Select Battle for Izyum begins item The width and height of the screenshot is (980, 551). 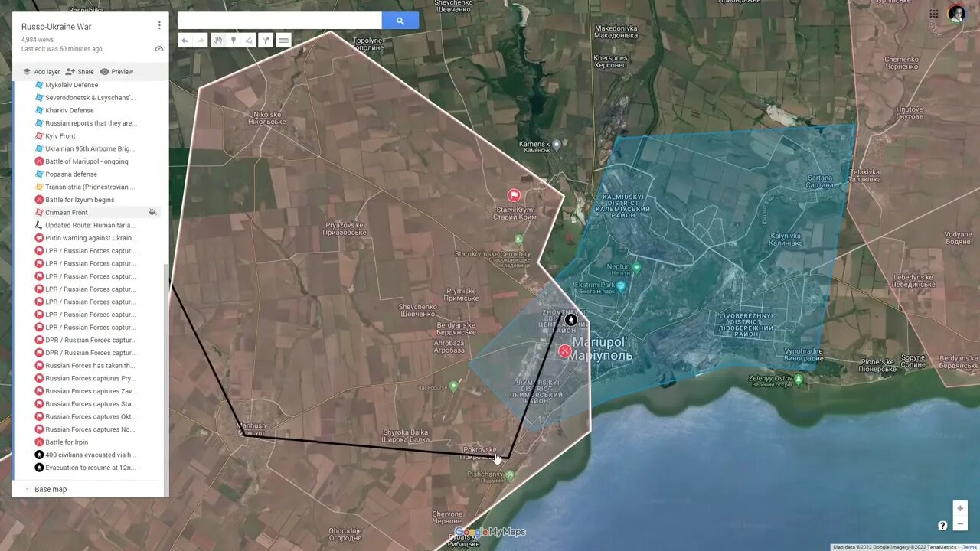pos(80,200)
